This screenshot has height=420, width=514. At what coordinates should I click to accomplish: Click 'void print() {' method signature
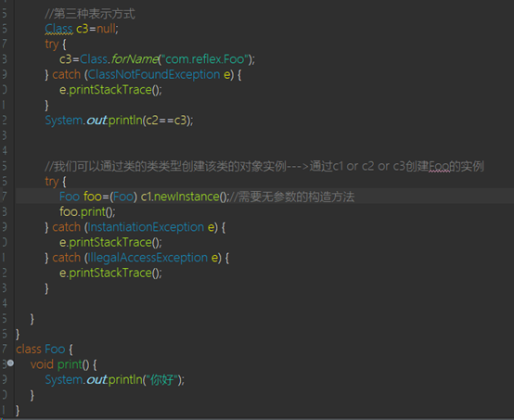click(63, 364)
